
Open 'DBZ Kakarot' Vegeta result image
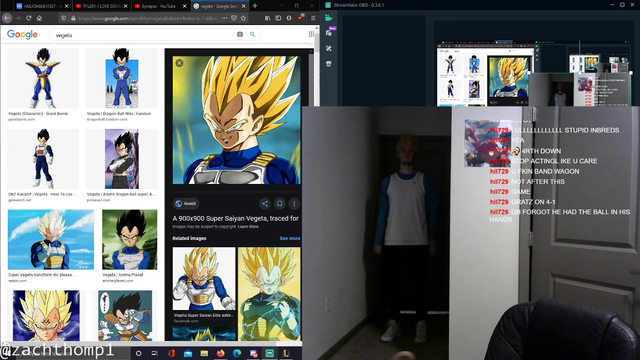43,159
